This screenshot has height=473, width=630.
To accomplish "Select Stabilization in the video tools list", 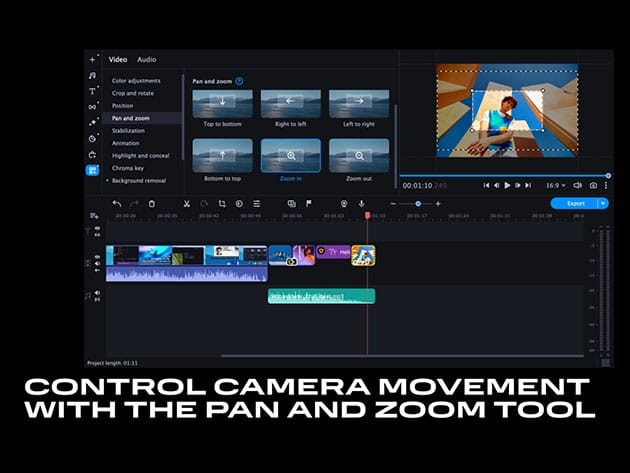I will tap(128, 130).
